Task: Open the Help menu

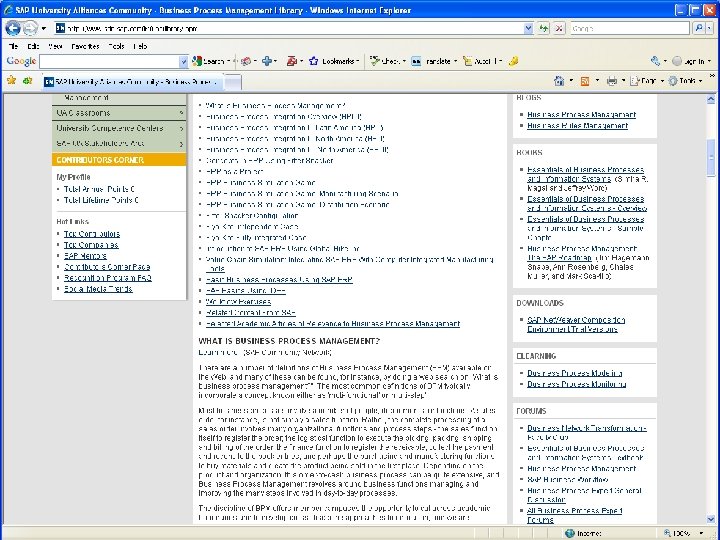Action: [140, 46]
